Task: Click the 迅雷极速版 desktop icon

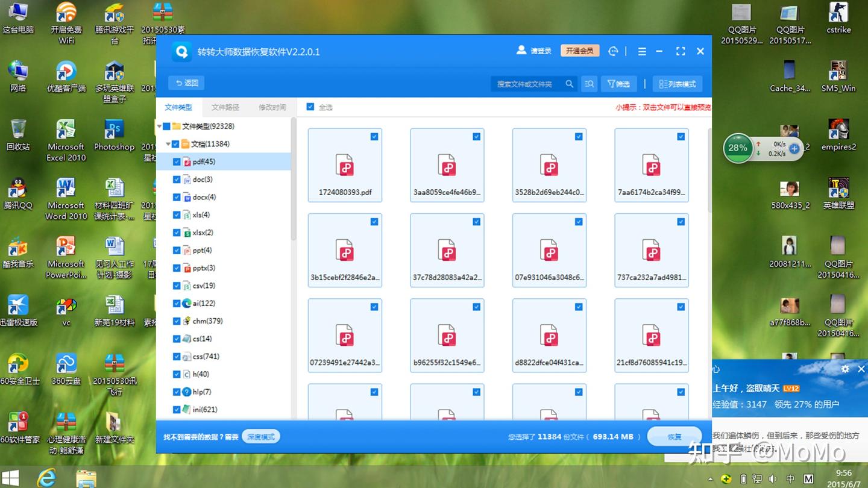Action: pos(18,310)
